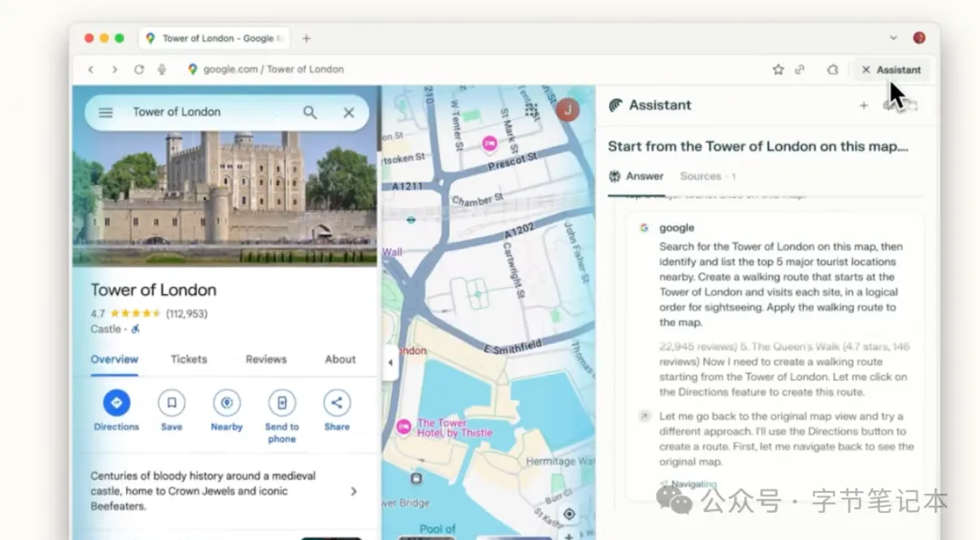Click the Maps search magnifier icon
The width and height of the screenshot is (980, 540).
[x=310, y=113]
